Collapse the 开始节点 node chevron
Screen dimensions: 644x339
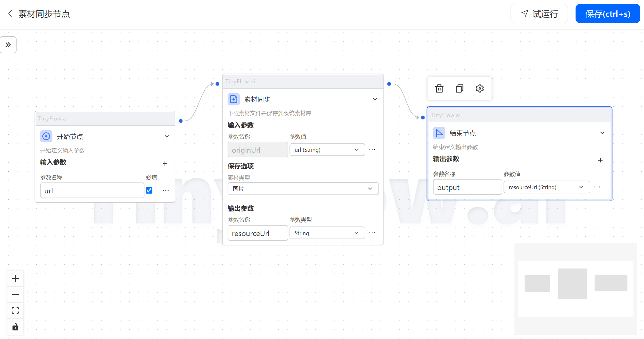167,136
